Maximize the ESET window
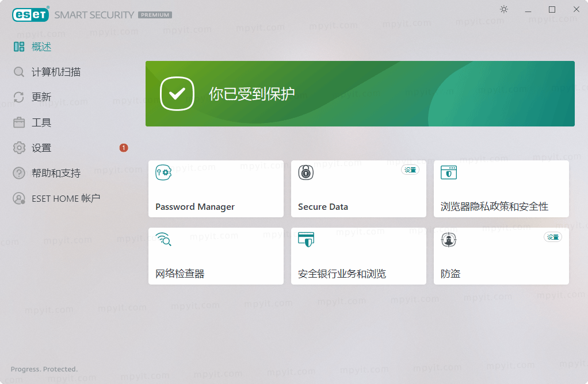This screenshot has width=588, height=384. (552, 9)
